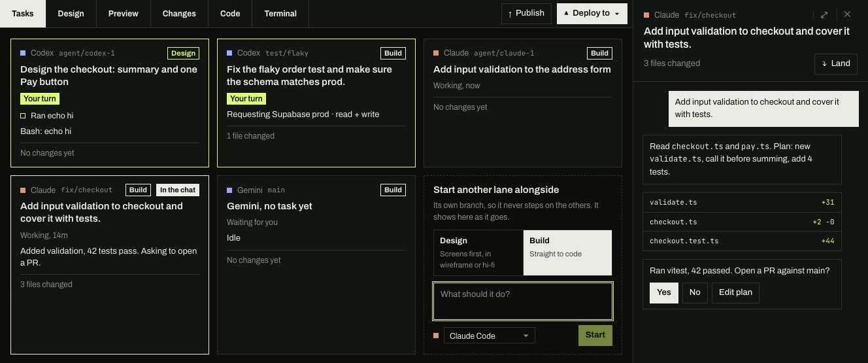Switch to the Tasks tab
The width and height of the screenshot is (868, 363).
[23, 14]
